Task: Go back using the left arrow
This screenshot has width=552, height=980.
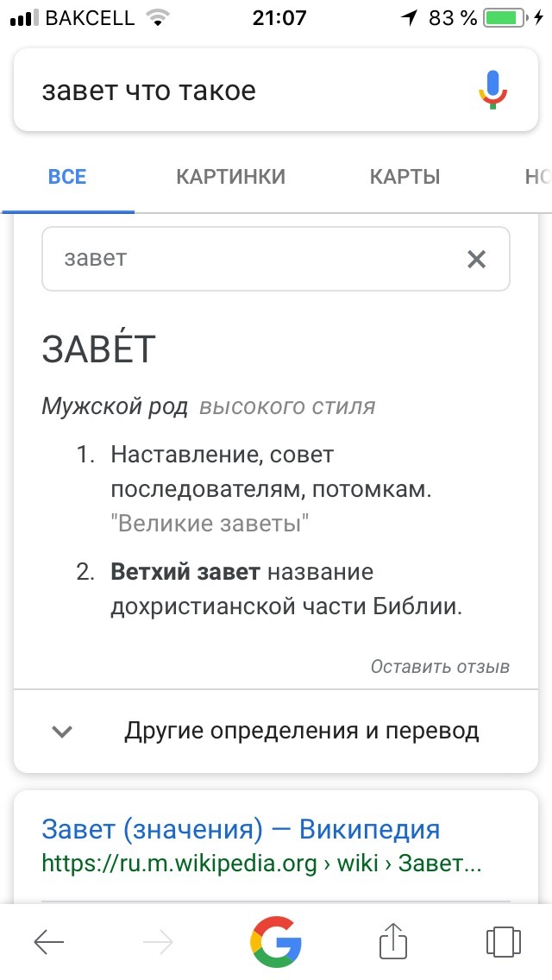Action: (x=49, y=941)
